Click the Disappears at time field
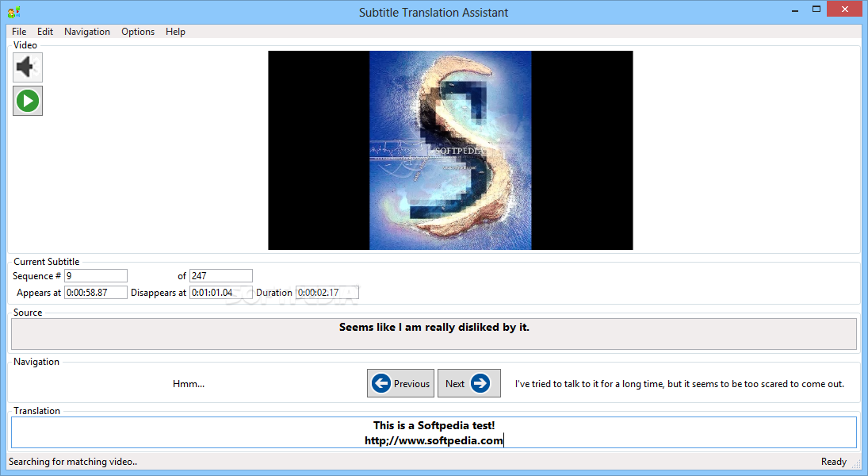This screenshot has width=868, height=476. point(221,293)
